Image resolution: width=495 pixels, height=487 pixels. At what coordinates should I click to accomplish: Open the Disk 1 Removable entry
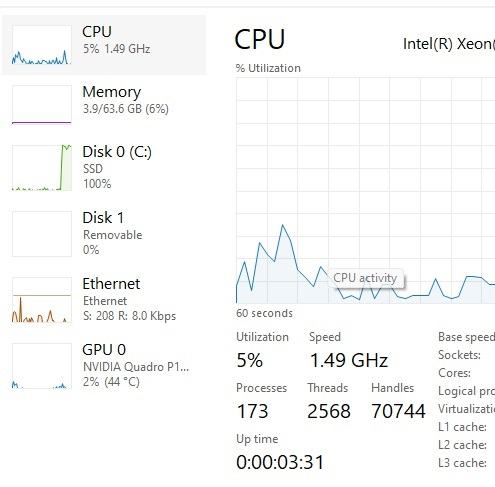[104, 234]
